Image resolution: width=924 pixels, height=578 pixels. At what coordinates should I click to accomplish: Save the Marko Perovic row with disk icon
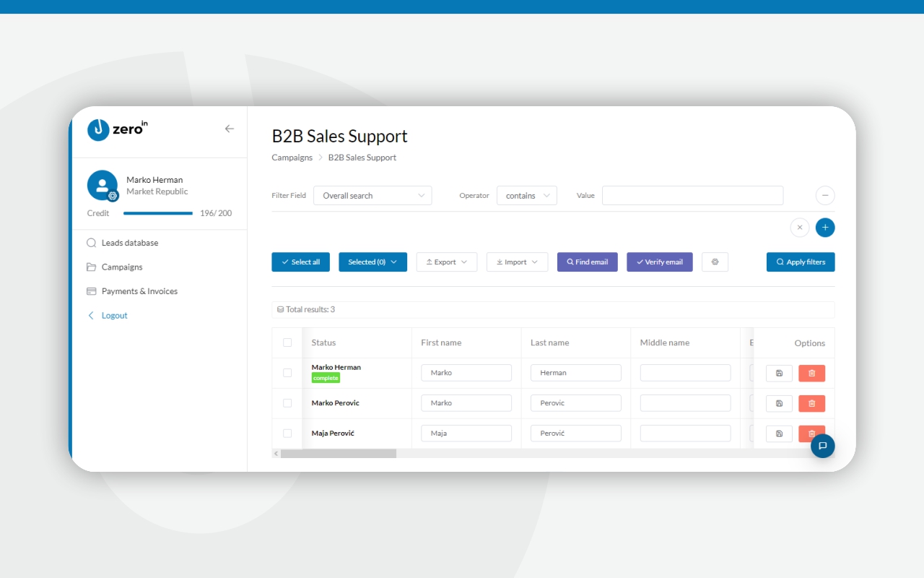tap(779, 404)
